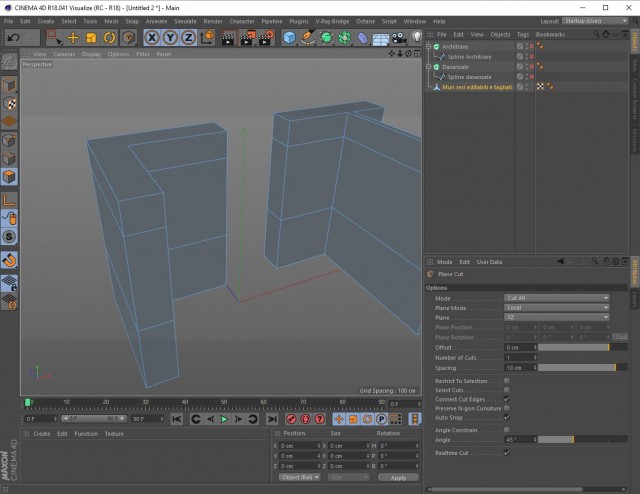Toggle the Z axis lock
640x494 pixels.
188,38
